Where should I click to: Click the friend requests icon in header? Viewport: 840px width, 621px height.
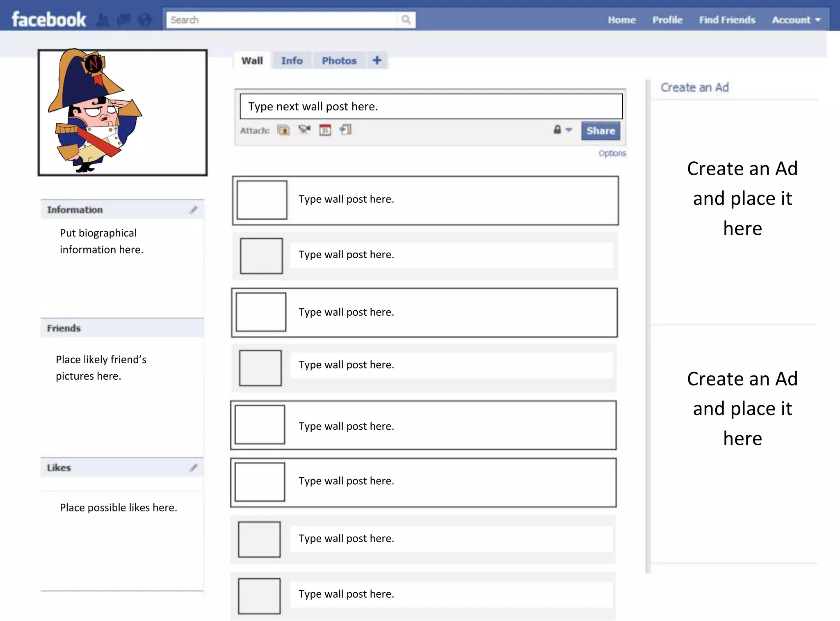[x=103, y=20]
